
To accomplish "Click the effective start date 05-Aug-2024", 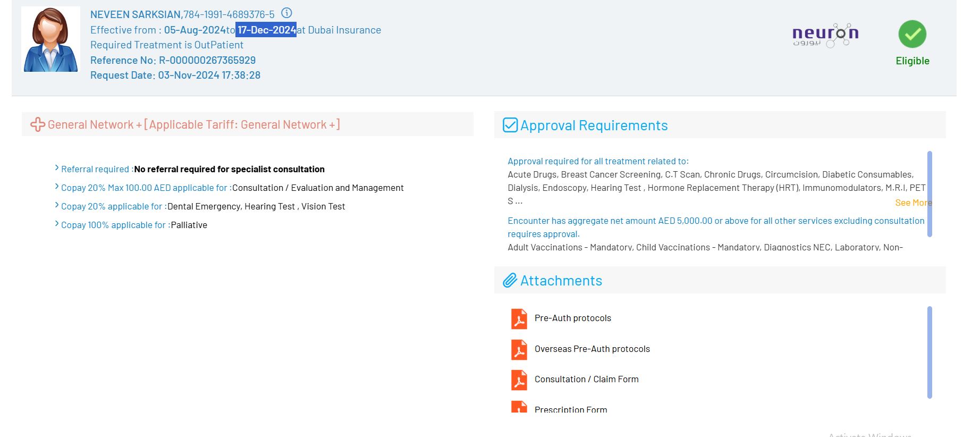I will [x=195, y=30].
